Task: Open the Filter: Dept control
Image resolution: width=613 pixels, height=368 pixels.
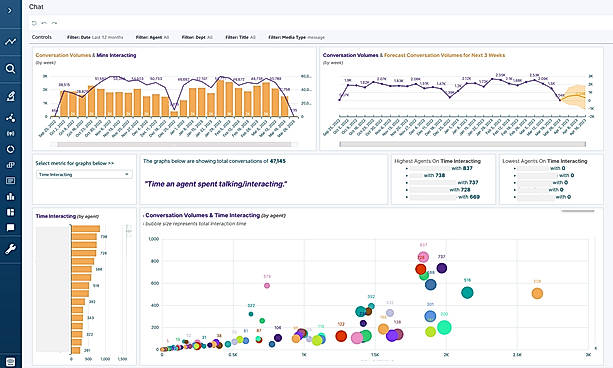Action: [197, 37]
